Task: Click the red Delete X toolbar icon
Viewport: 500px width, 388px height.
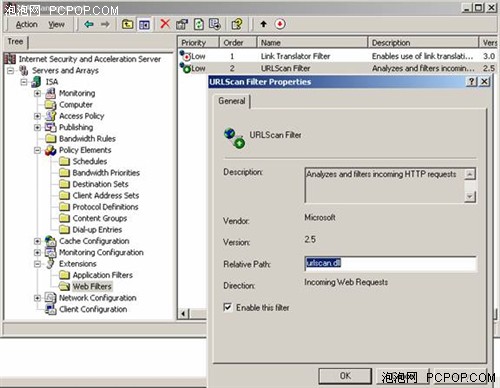Action: pos(165,24)
